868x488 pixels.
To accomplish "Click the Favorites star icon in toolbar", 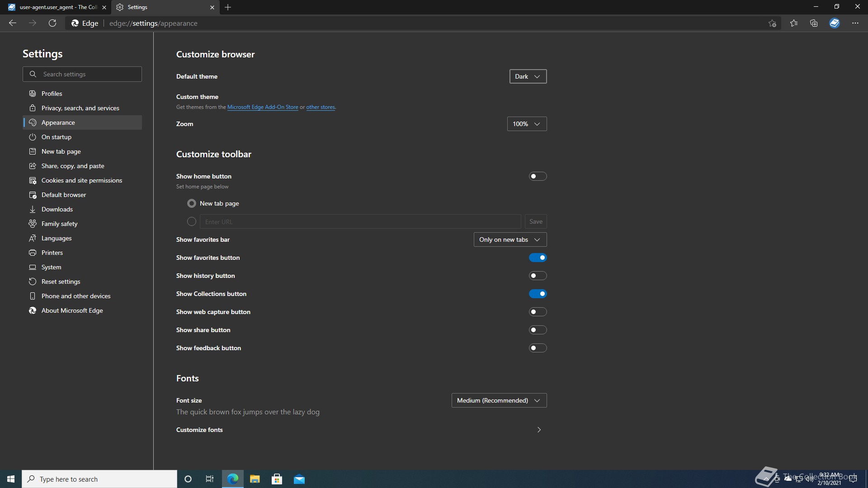I will point(794,23).
